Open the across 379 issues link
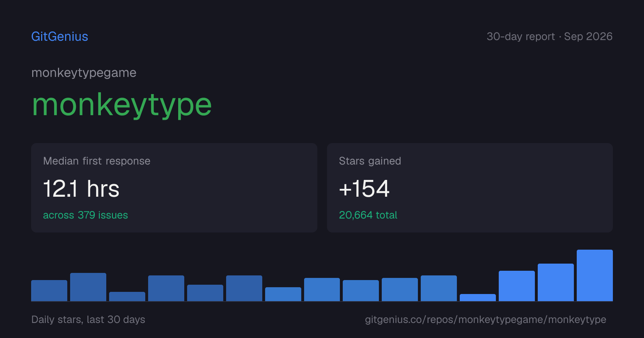This screenshot has height=338, width=644. coord(86,215)
